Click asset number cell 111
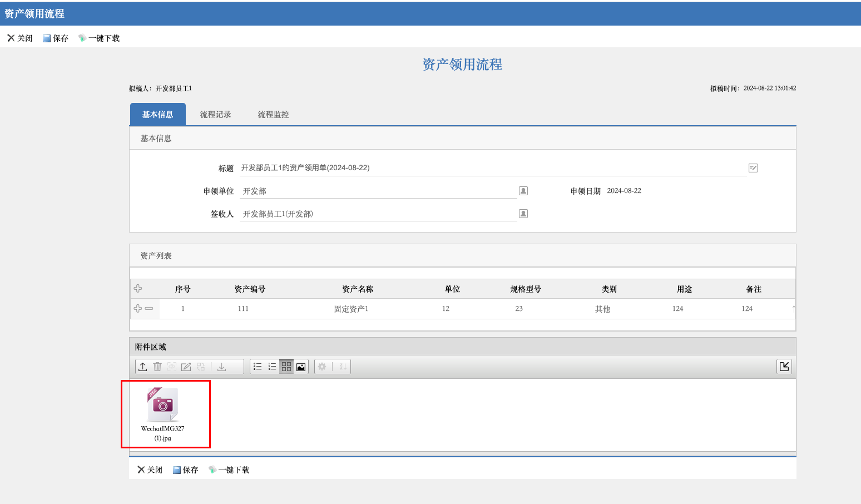 pos(243,309)
